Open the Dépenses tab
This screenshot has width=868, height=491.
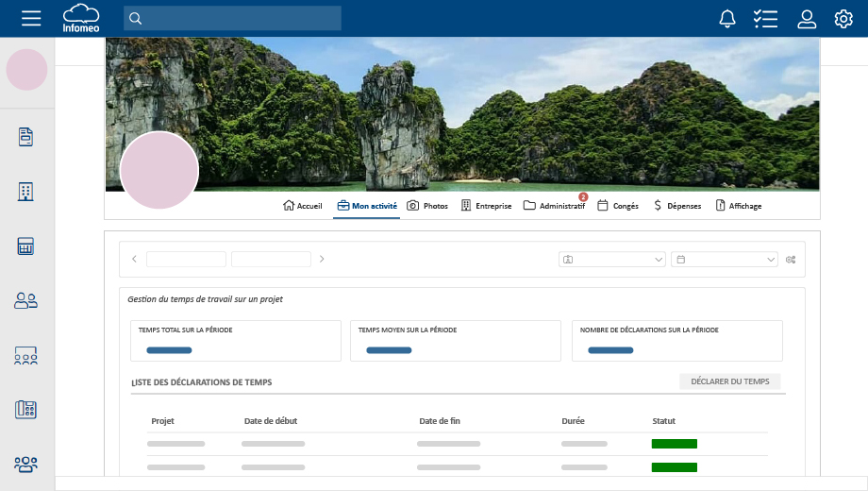(x=677, y=206)
